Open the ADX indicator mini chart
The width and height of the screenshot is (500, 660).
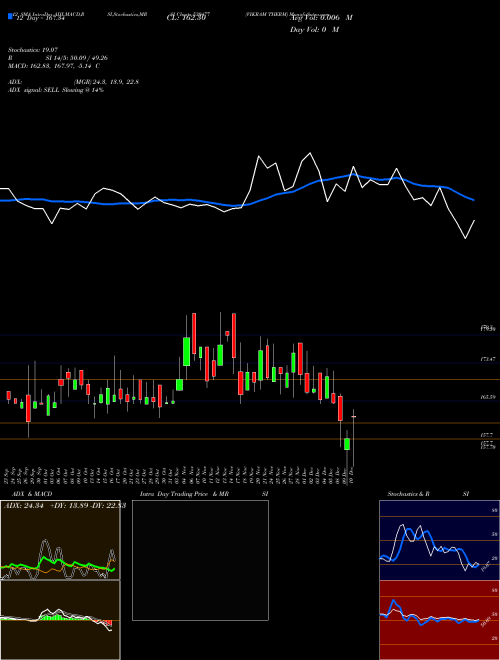(x=60, y=540)
